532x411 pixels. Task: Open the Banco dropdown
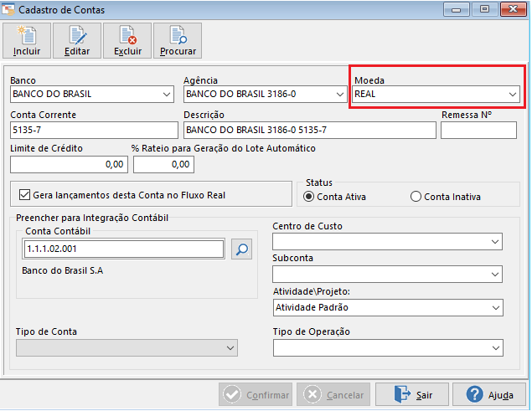(x=92, y=95)
